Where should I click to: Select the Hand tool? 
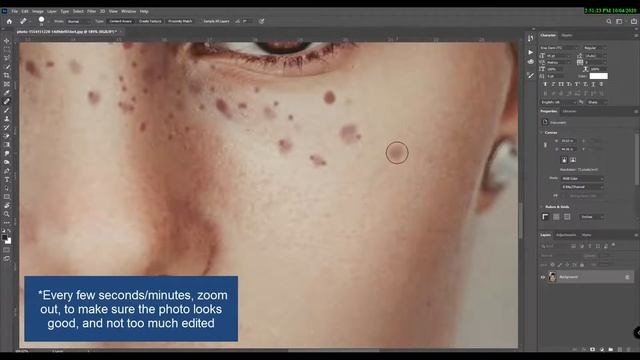point(7,205)
